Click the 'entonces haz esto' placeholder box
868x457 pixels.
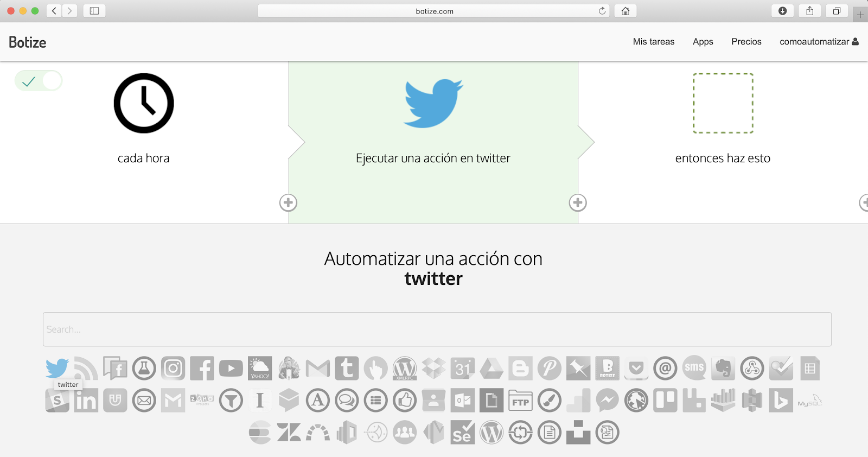pyautogui.click(x=723, y=103)
